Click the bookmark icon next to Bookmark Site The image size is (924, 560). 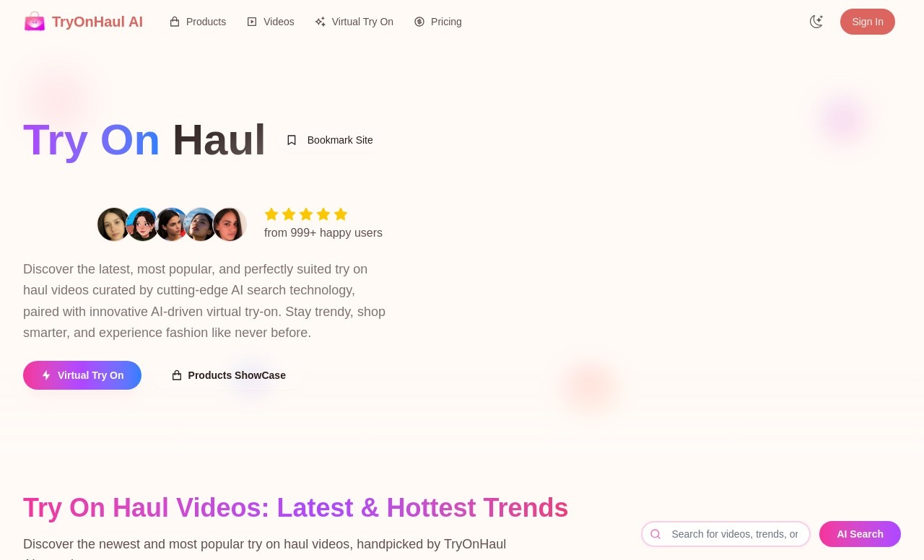point(292,140)
